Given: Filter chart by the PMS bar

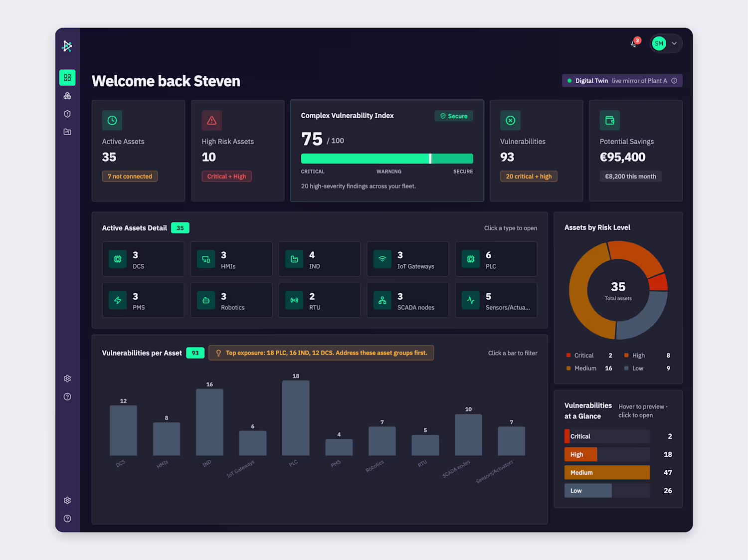Looking at the screenshot, I should click(339, 447).
